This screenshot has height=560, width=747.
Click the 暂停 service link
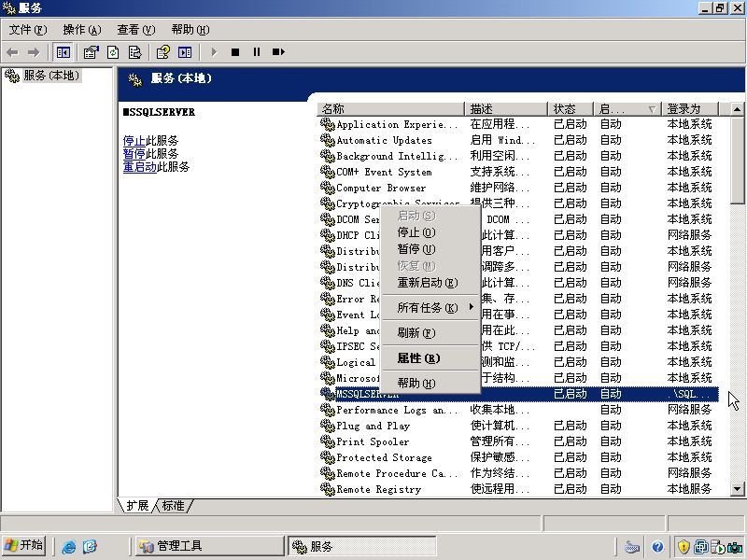(x=134, y=154)
